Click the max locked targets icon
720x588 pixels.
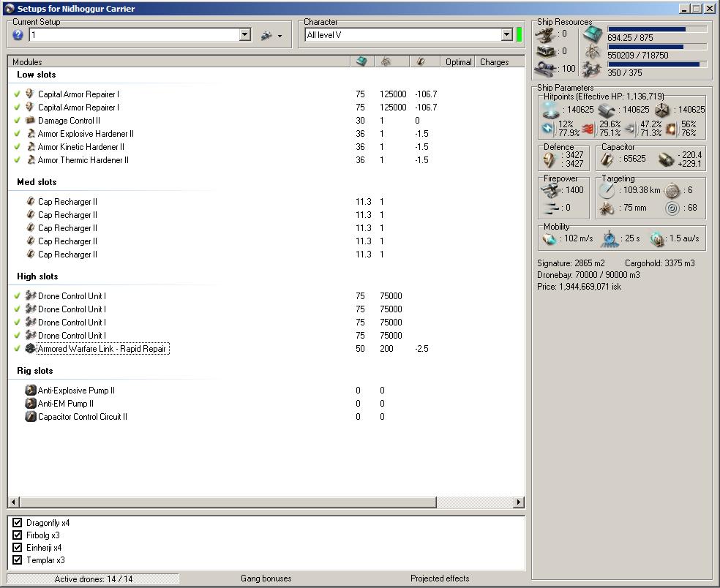click(672, 190)
